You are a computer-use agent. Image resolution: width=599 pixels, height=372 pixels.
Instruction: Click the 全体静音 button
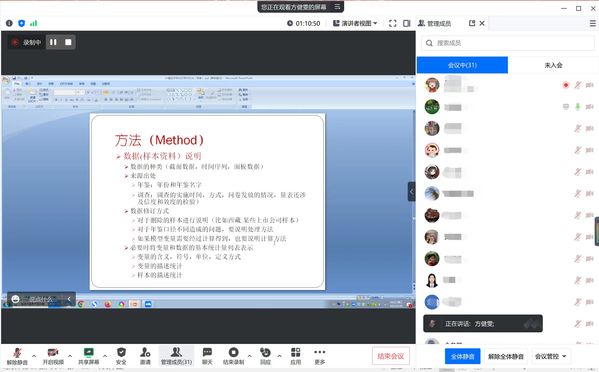462,356
